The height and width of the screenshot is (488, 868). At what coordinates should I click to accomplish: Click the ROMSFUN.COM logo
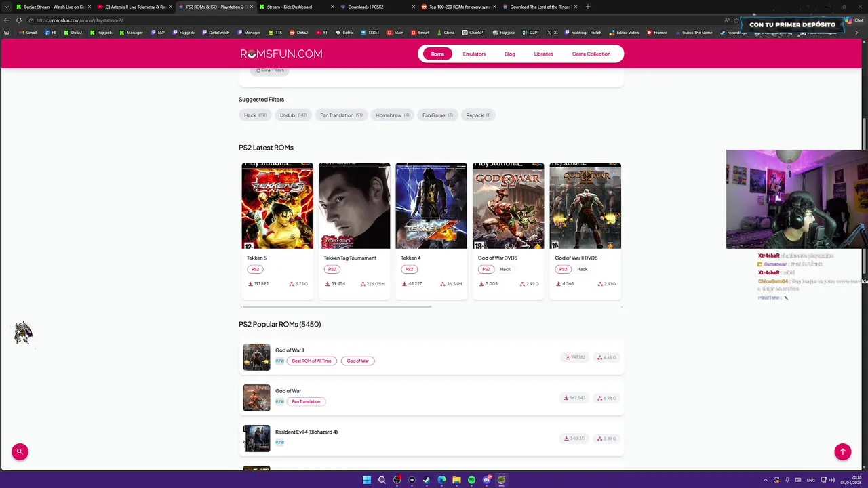click(x=281, y=54)
